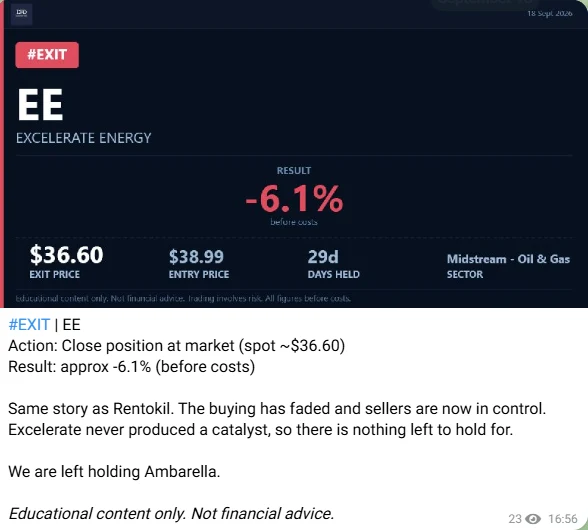Click the italic 'Educational content only' line
588x530 pixels.
coord(171,513)
